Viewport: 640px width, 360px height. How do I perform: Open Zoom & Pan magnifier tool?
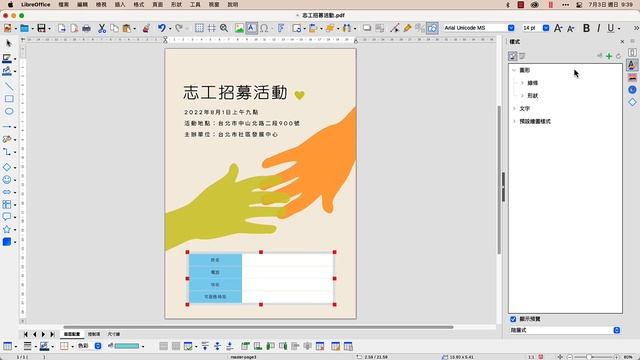click(x=224, y=28)
